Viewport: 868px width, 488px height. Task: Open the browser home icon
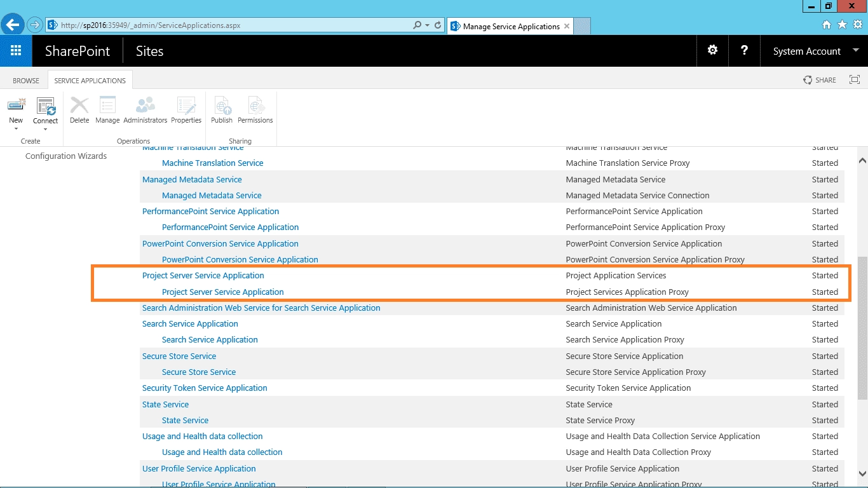[x=826, y=25]
